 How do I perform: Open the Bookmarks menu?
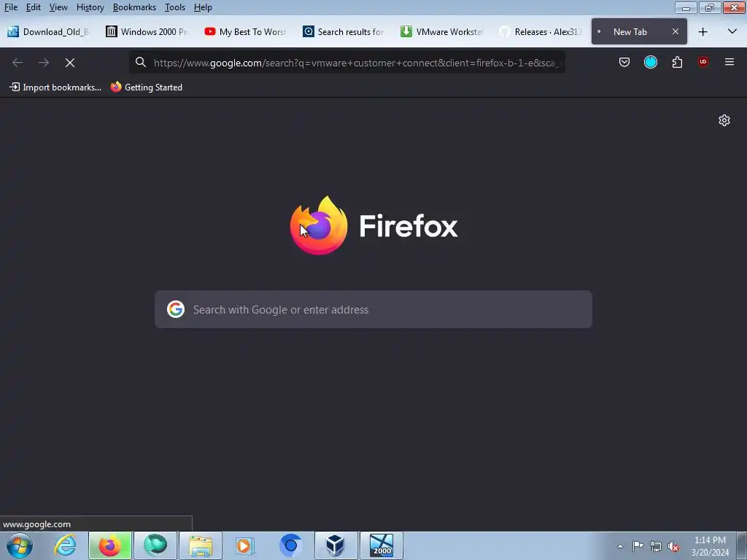pos(134,7)
